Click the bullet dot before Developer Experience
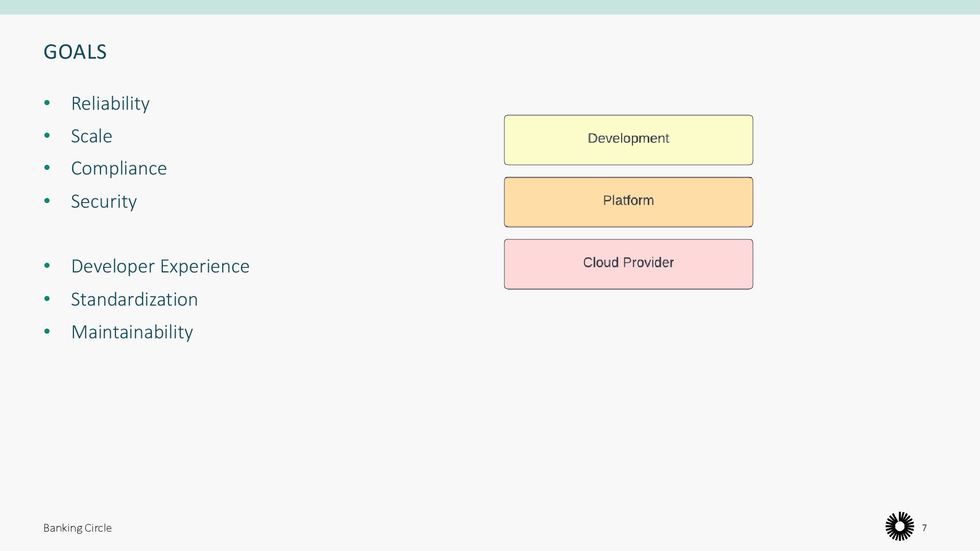 pos(47,266)
